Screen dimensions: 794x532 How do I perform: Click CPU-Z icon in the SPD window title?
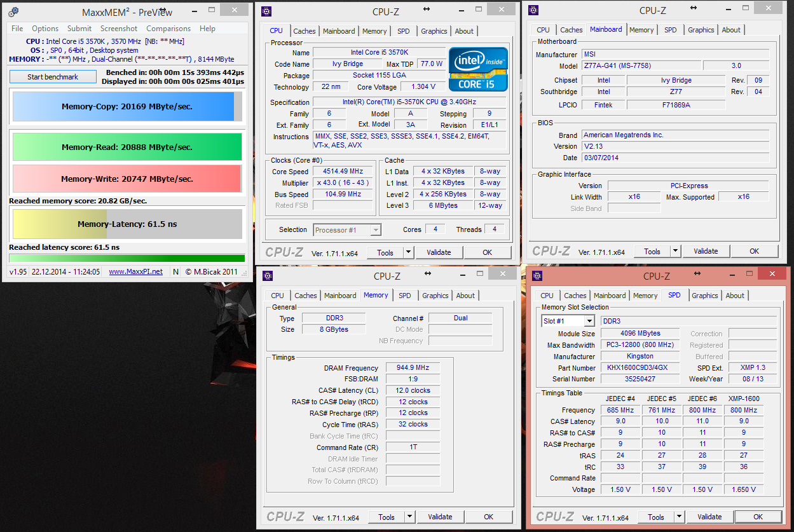point(537,276)
